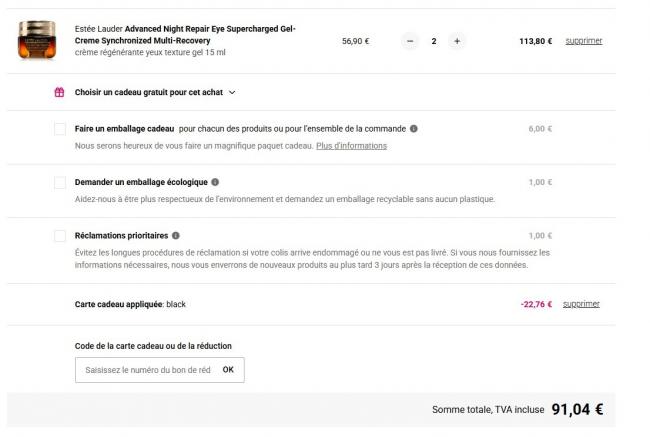Remove the applied gift card
The height and width of the screenshot is (437, 650).
pos(582,304)
